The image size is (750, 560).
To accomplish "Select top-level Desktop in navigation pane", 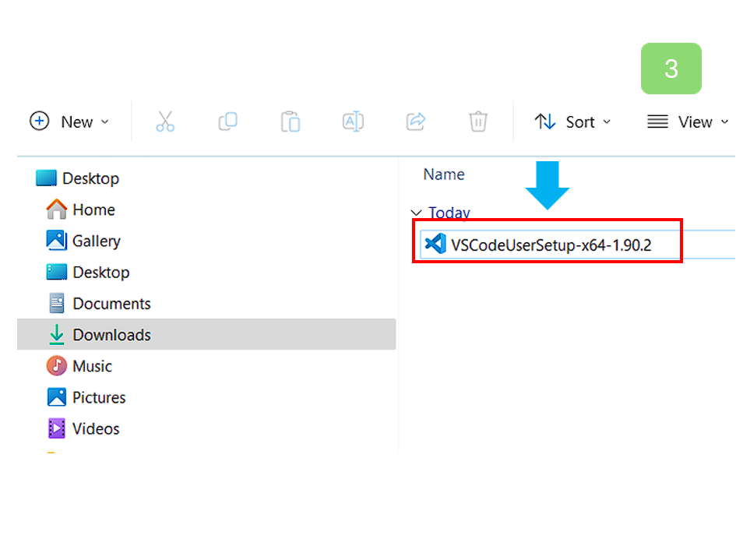I will tap(77, 178).
